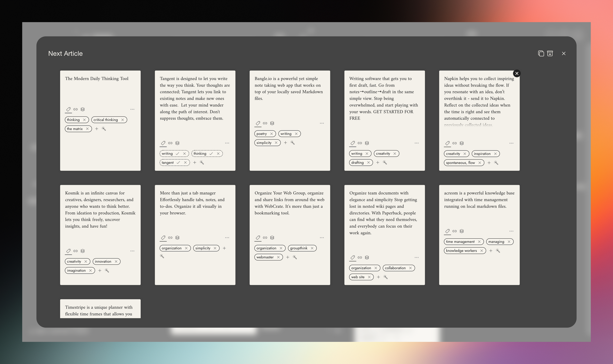The width and height of the screenshot is (613, 364).
Task: Remove the 'critical thinking' tag
Action: (x=123, y=120)
